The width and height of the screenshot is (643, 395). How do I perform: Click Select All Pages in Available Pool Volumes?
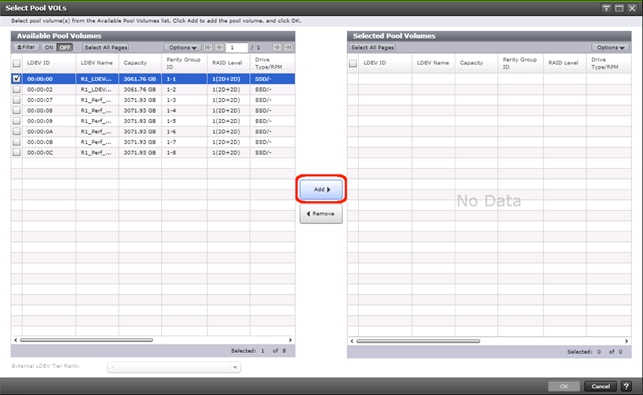point(106,48)
